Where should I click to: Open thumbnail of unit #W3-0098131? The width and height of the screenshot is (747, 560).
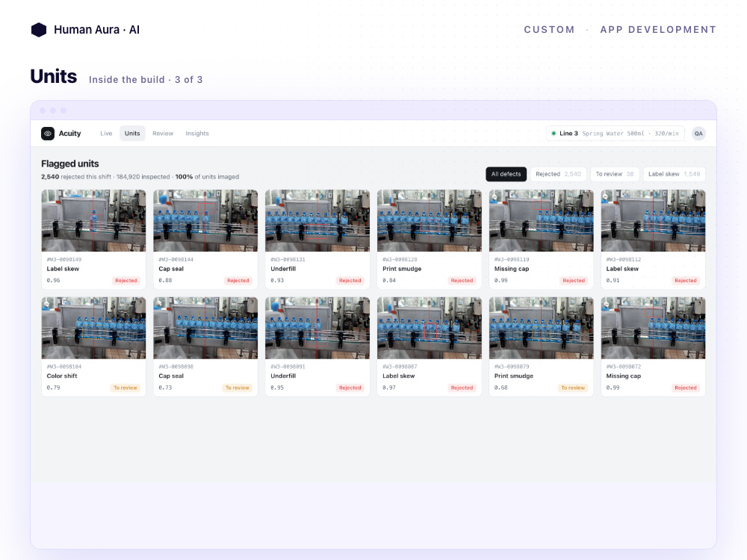[x=317, y=220]
